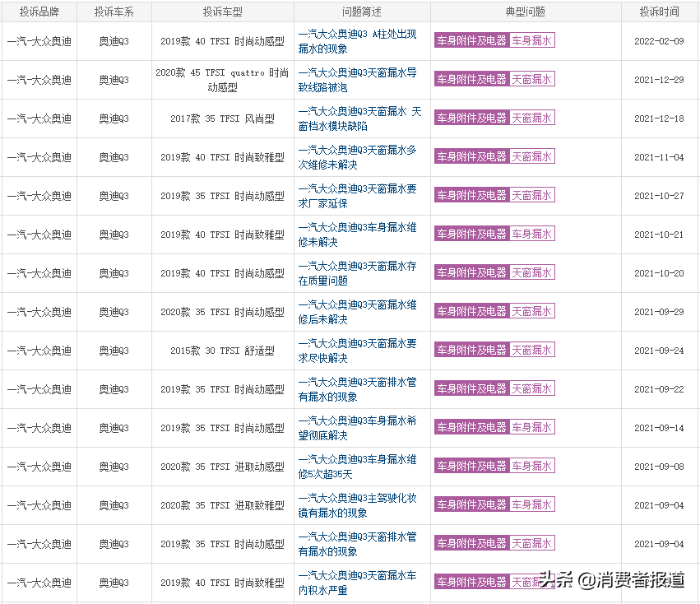Click the 投诉车系 column header

[114, 12]
